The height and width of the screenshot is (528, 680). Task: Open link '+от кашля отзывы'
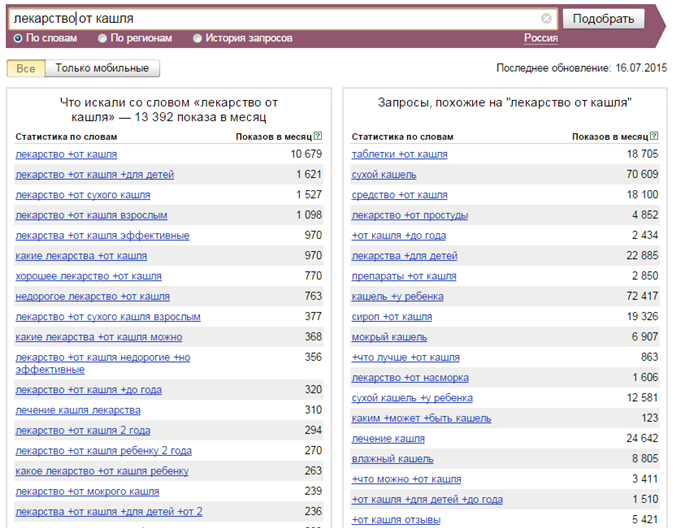pyautogui.click(x=396, y=520)
